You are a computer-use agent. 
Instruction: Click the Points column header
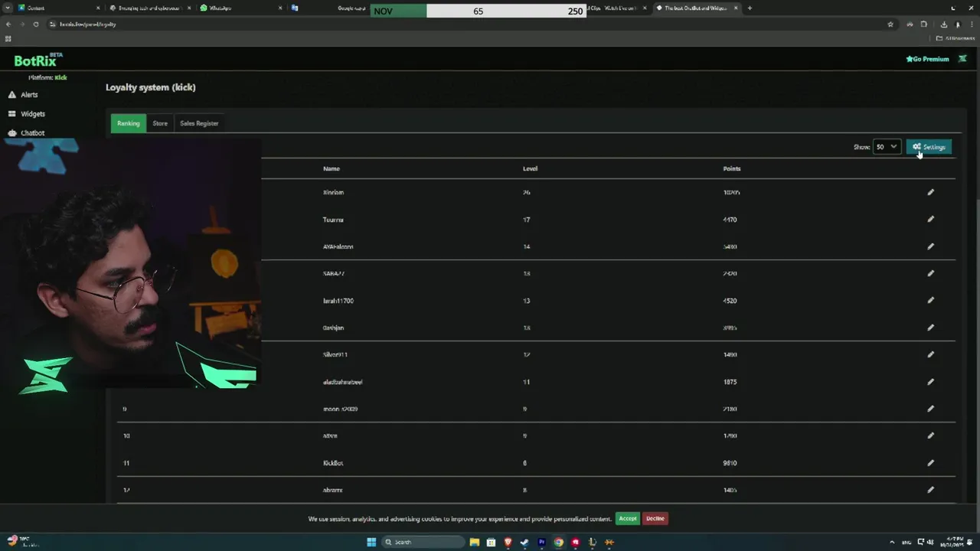(x=732, y=168)
